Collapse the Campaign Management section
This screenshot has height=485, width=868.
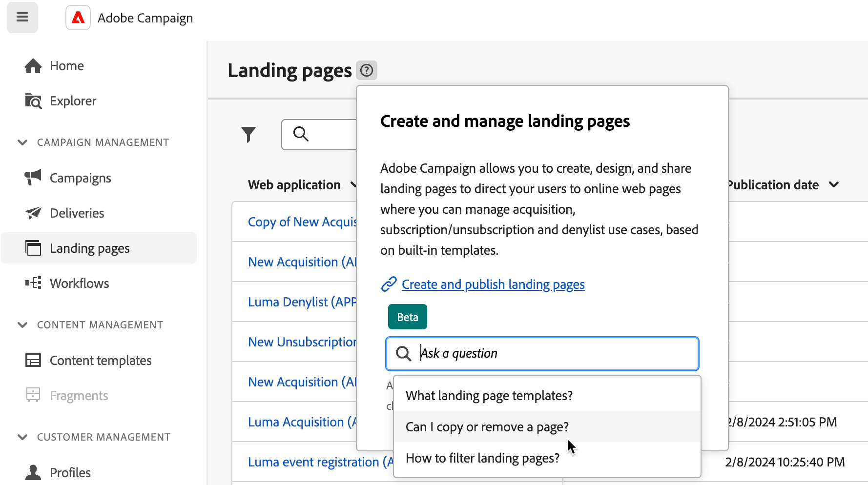[x=22, y=142]
